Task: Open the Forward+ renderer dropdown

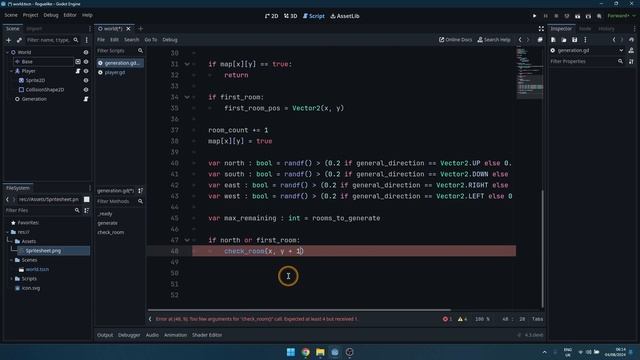Action: (x=622, y=16)
